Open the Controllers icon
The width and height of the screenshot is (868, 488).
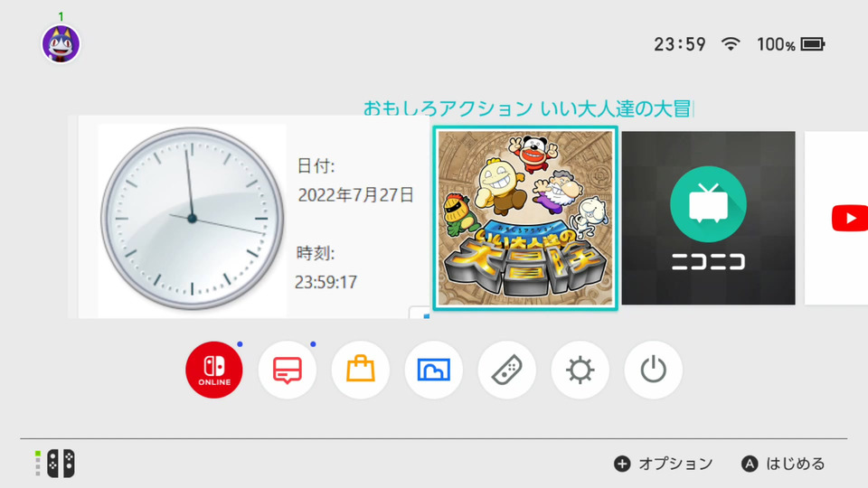pyautogui.click(x=506, y=370)
